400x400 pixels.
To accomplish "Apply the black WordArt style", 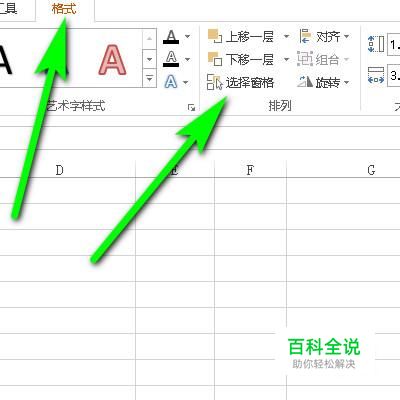I will pos(5,60).
